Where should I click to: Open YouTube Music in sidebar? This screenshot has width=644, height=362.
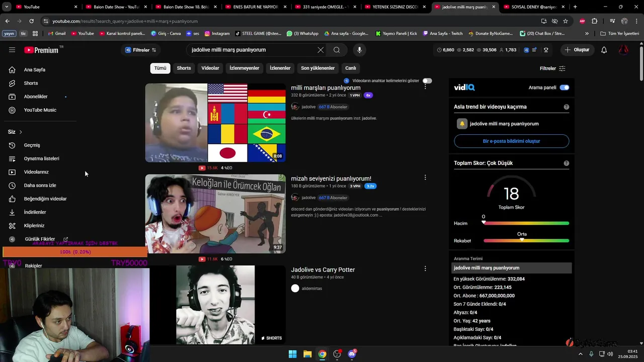click(x=39, y=110)
